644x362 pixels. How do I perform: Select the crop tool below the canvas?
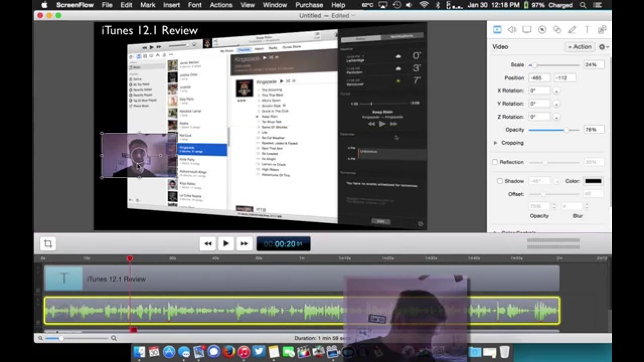pyautogui.click(x=48, y=244)
